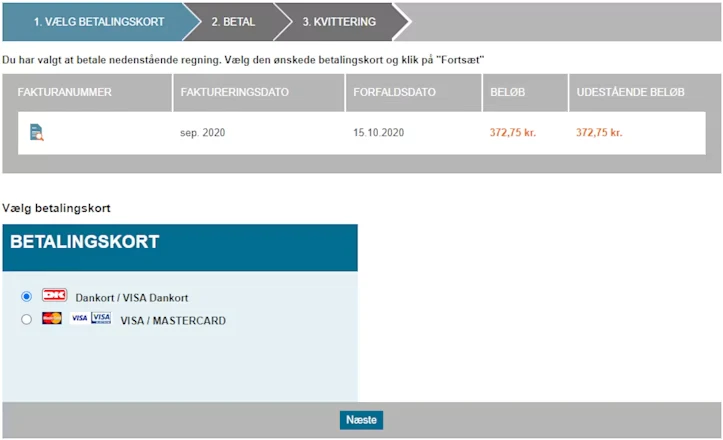Viewport: 723px width, 440px height.
Task: Click the Faktureringsdato column header
Action: pyautogui.click(x=235, y=92)
